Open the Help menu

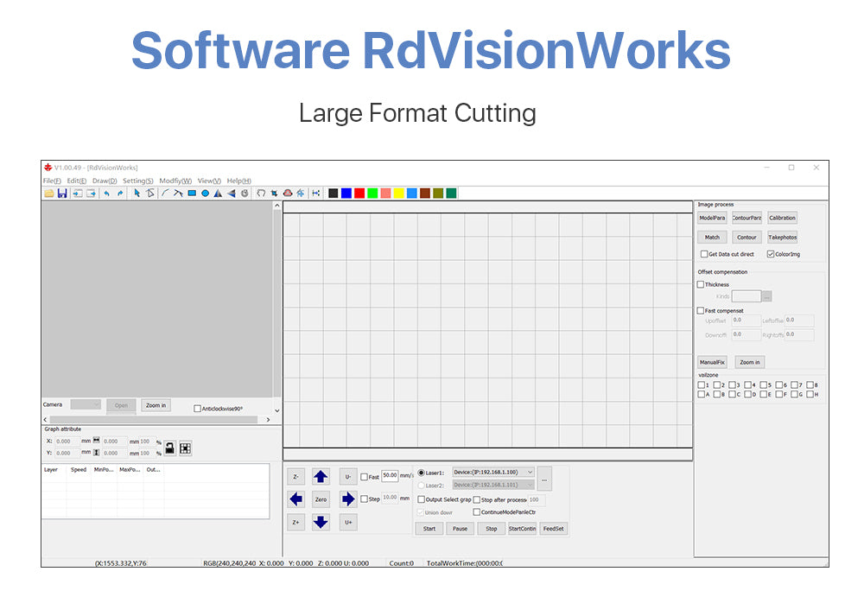(239, 181)
